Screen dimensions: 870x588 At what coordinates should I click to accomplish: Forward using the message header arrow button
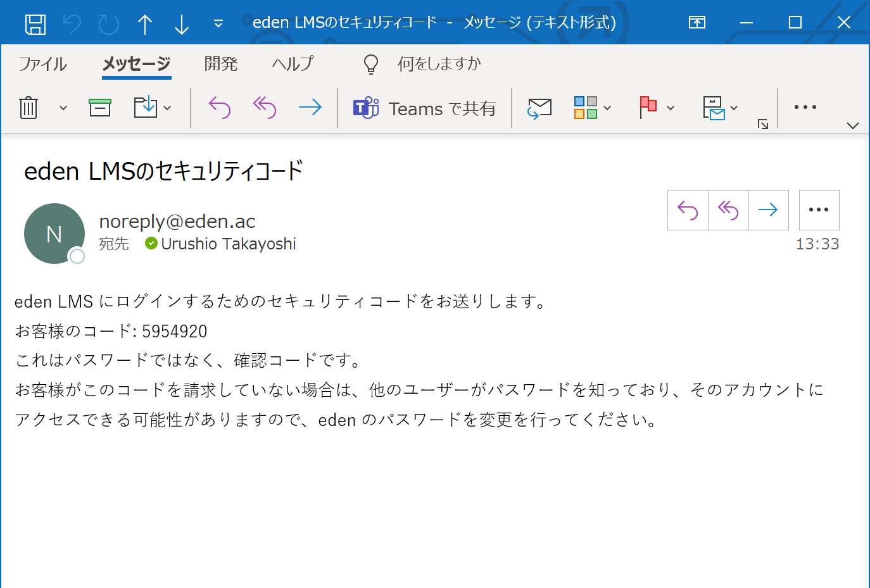point(768,210)
